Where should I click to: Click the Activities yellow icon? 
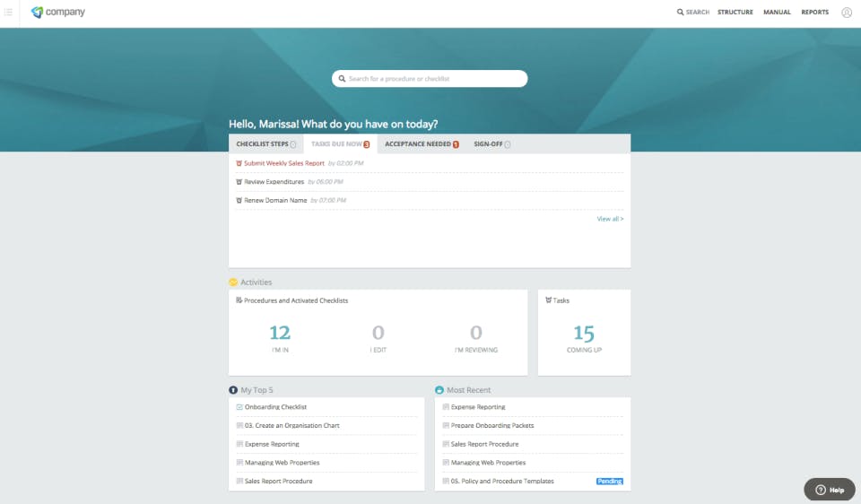(x=233, y=282)
